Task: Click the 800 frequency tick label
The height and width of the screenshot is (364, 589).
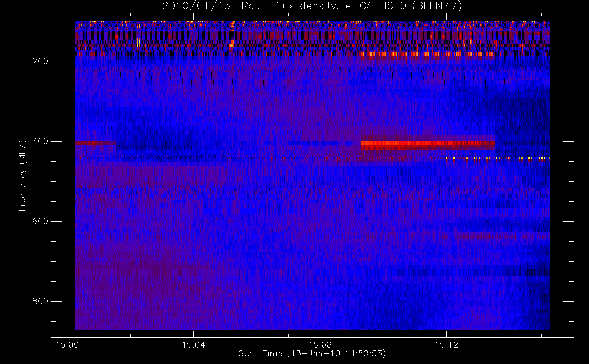Action: tap(40, 301)
